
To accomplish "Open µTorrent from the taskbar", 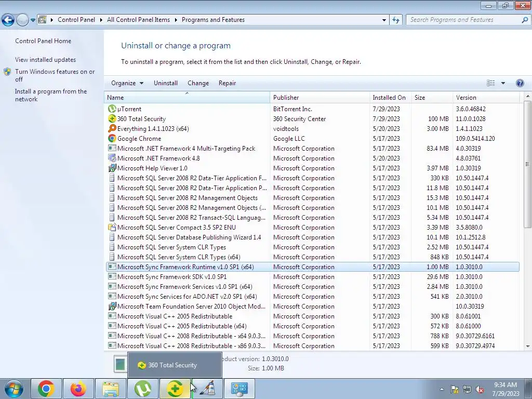I will [x=142, y=389].
